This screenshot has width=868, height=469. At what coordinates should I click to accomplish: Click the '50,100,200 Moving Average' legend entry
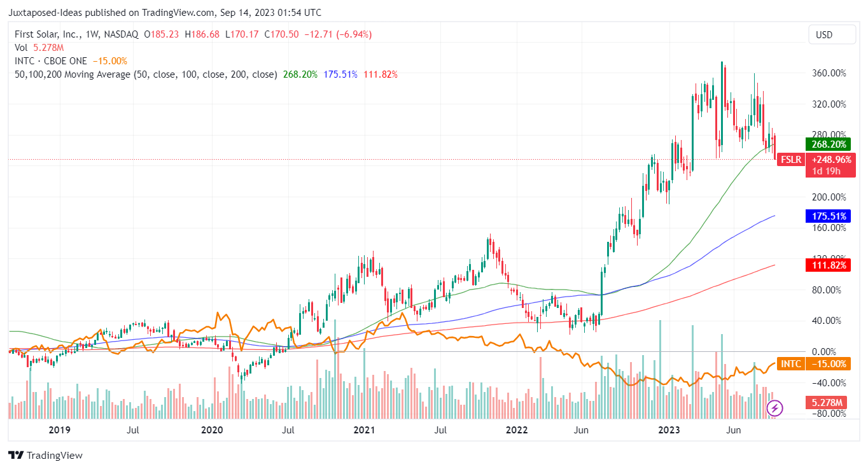[146, 74]
